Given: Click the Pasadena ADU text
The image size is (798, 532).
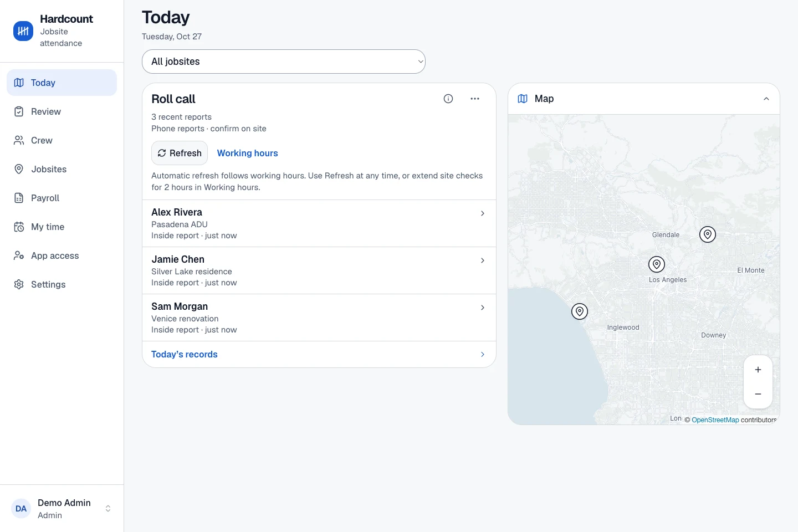Looking at the screenshot, I should [180, 224].
